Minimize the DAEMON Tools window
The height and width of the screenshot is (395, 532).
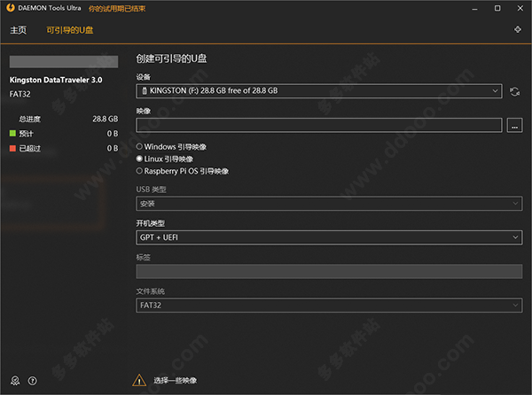474,9
